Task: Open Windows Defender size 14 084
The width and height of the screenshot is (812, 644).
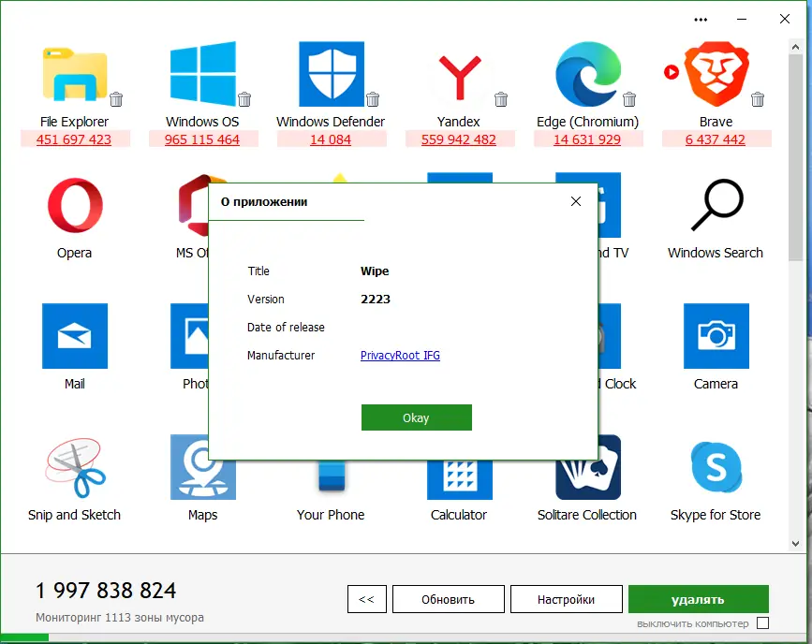Action: click(x=331, y=139)
